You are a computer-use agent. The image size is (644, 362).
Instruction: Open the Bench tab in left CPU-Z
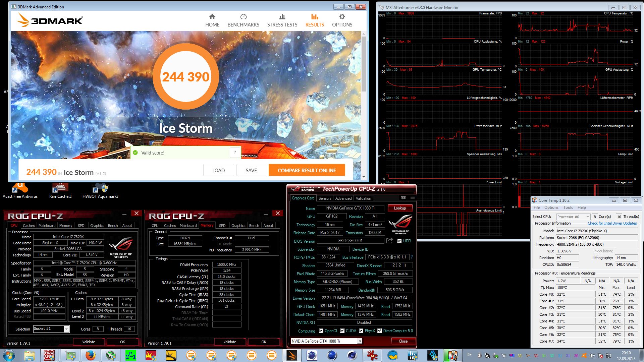click(x=113, y=226)
